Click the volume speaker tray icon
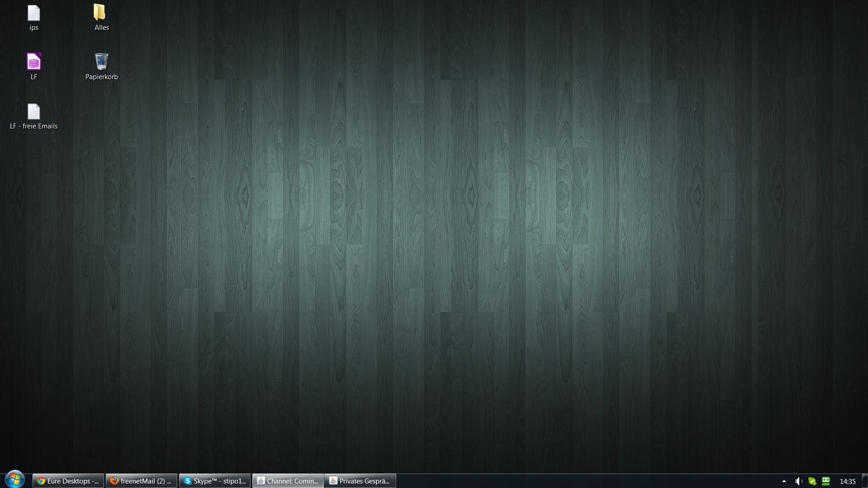 (x=798, y=481)
